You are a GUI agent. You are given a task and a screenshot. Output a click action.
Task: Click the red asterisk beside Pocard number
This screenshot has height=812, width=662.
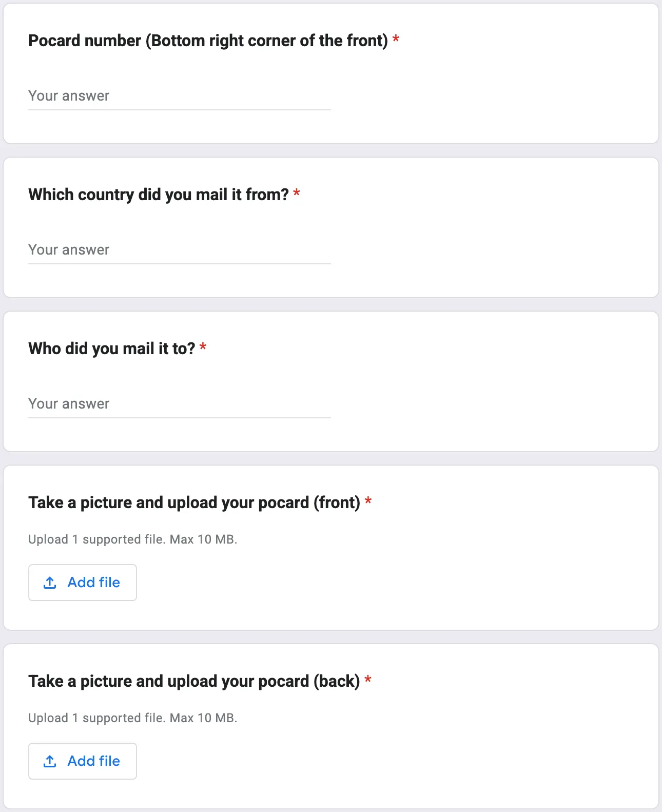click(396, 39)
